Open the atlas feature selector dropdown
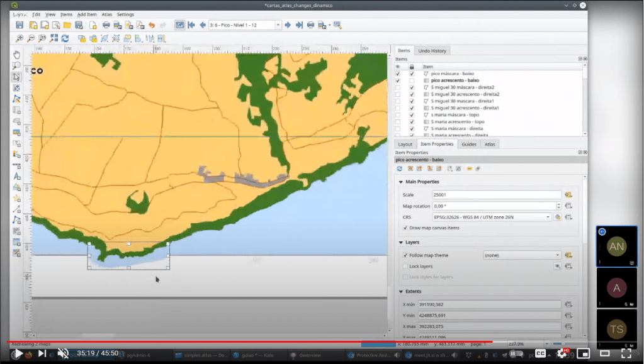The height and width of the screenshot is (364, 644). click(278, 25)
